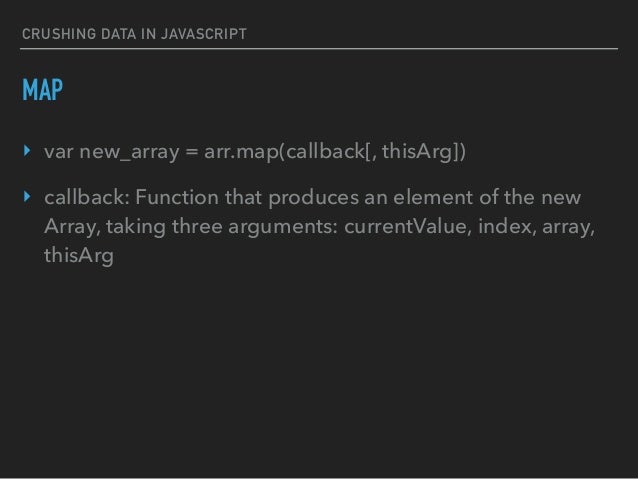
Task: Click the second blue bullet arrow
Action: tap(27, 197)
